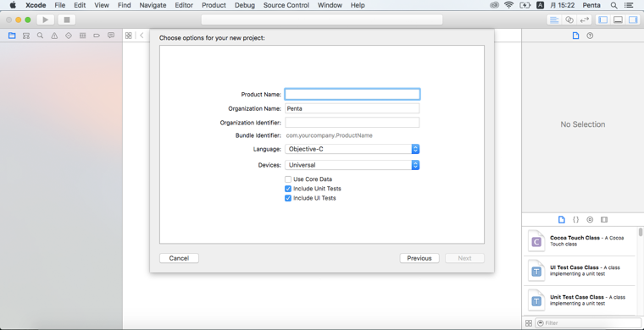Image resolution: width=644 pixels, height=330 pixels.
Task: Open the Help menu
Action: pos(358,5)
